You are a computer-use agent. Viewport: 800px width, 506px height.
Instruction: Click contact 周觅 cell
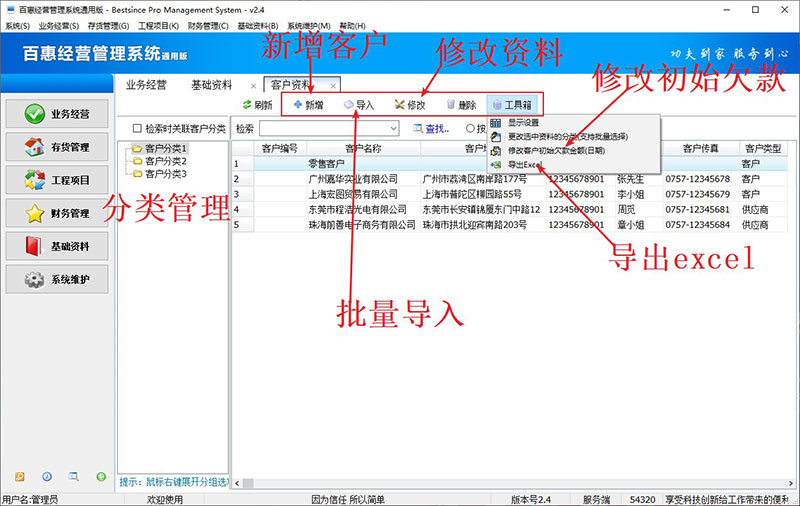tap(639, 210)
